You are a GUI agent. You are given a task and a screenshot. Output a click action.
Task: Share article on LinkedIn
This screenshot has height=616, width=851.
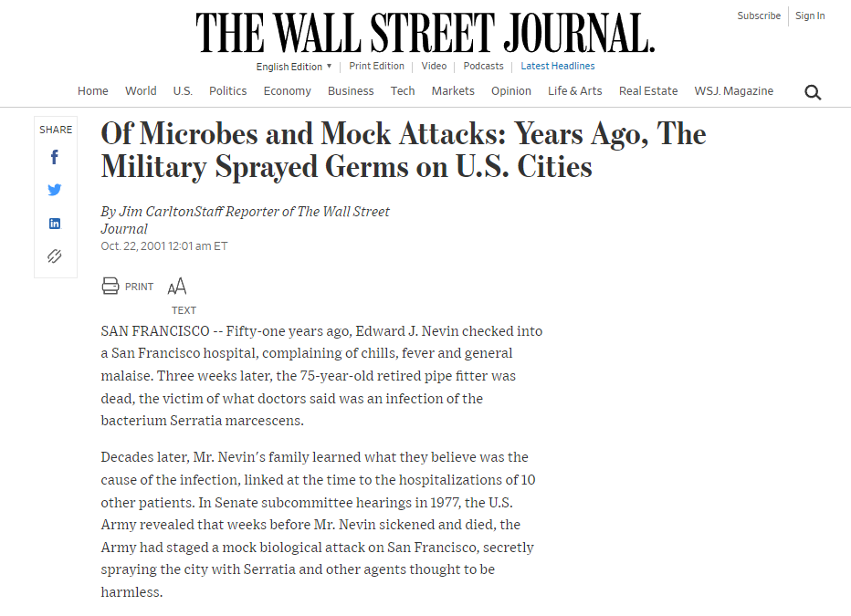pyautogui.click(x=55, y=224)
